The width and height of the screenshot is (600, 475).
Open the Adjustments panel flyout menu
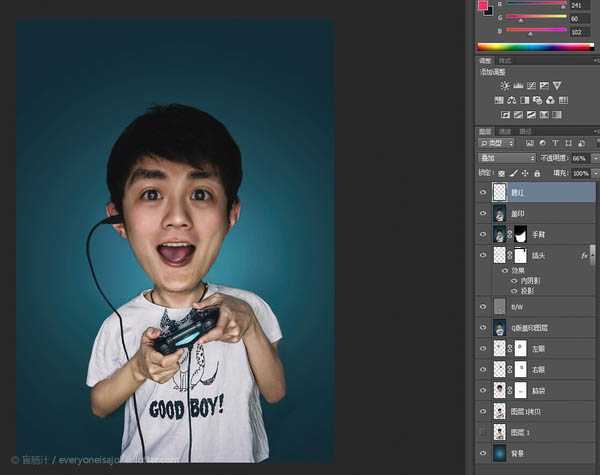pos(597,60)
